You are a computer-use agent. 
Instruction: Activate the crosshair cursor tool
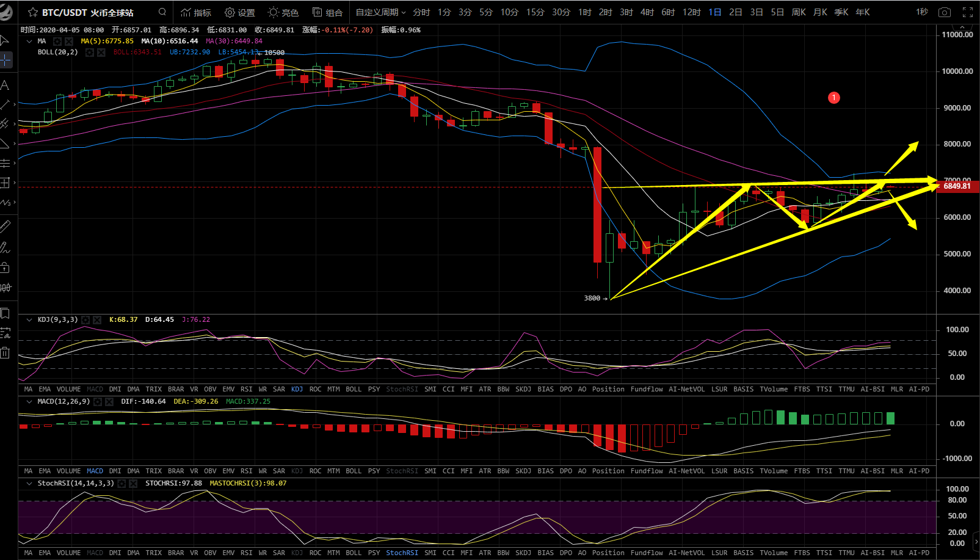[5, 60]
